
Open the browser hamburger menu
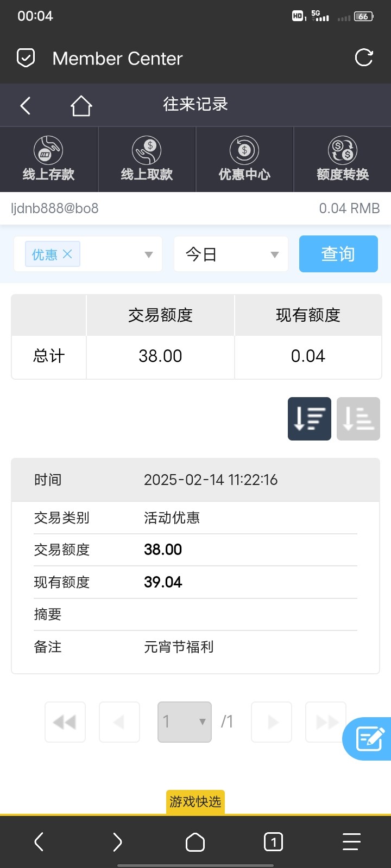click(351, 842)
